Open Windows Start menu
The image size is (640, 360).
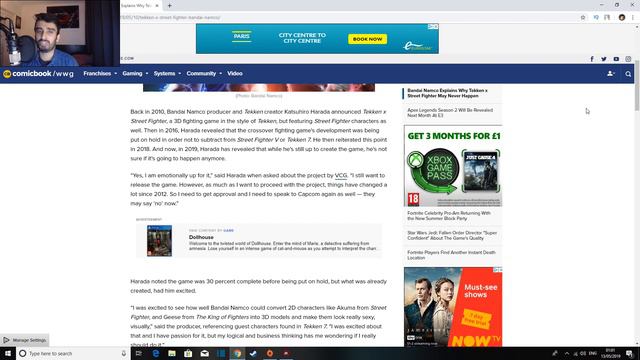[8, 353]
